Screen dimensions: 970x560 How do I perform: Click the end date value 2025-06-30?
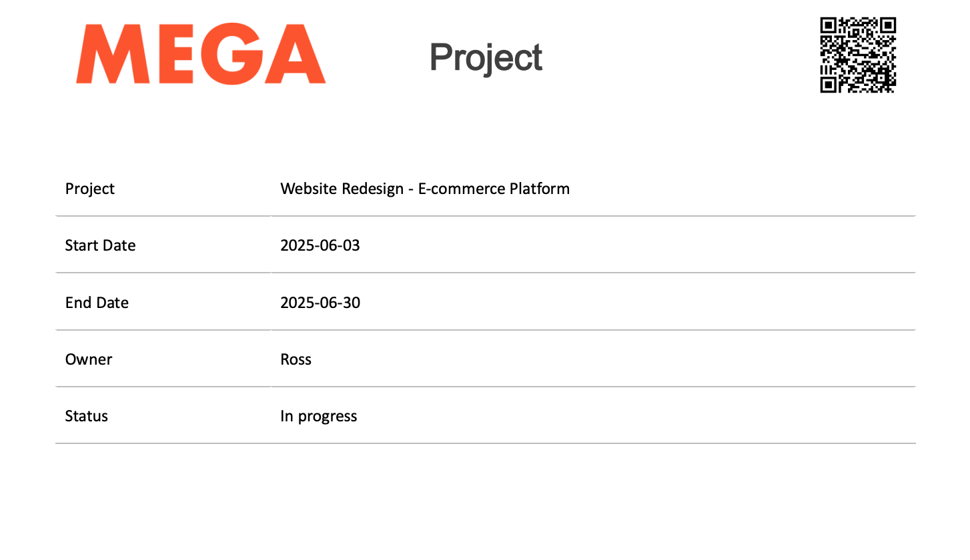point(320,303)
